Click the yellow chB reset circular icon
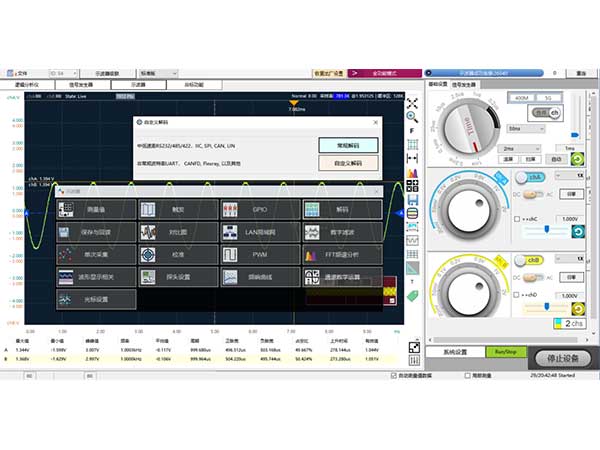 point(578,308)
